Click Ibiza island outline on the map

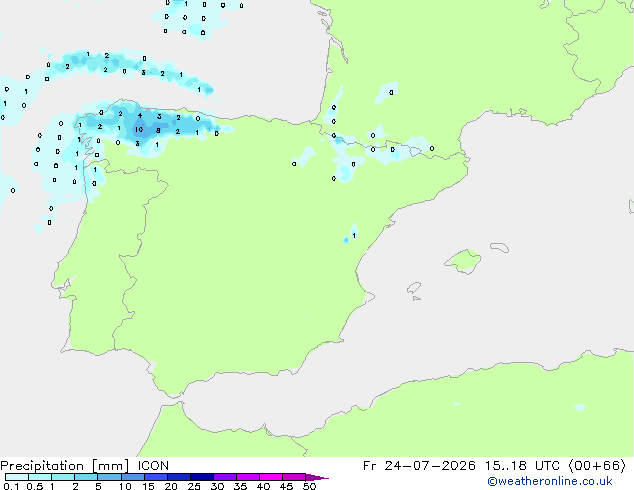[414, 288]
